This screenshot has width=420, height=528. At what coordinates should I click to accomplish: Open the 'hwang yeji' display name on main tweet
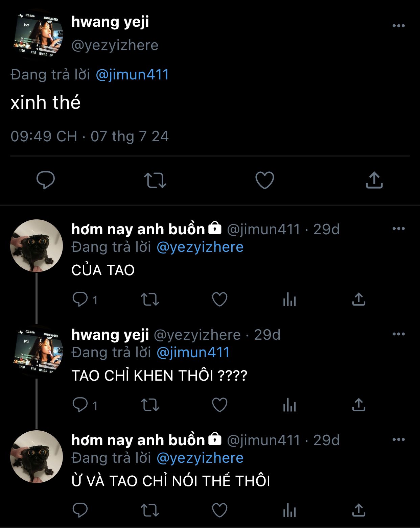(110, 22)
